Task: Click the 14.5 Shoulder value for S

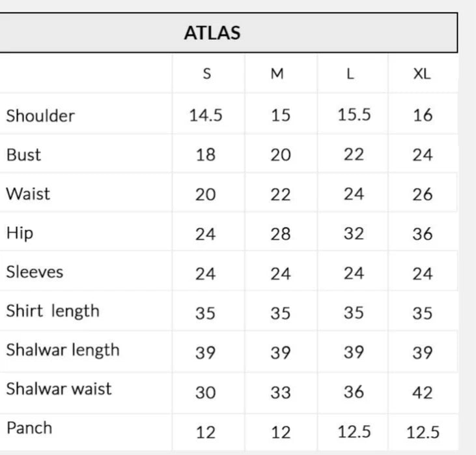Action: coord(206,115)
